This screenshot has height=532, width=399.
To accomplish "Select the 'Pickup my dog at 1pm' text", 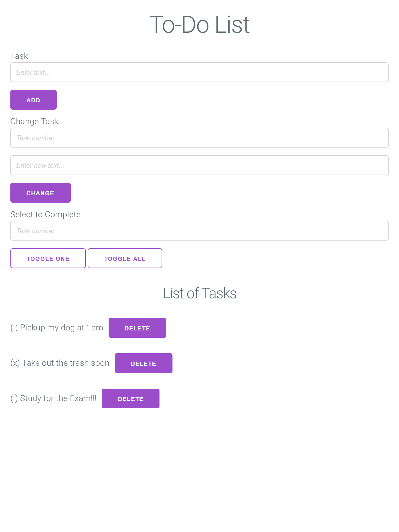I will tap(61, 328).
